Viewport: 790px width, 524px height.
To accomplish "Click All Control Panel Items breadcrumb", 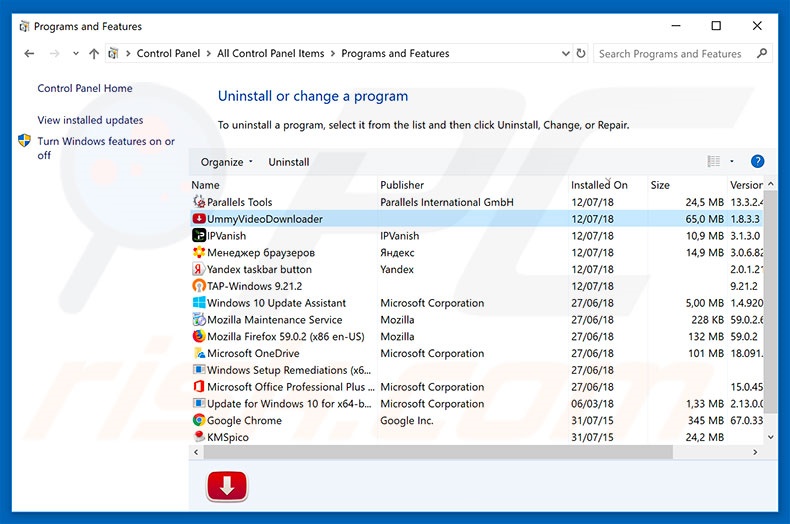I will pyautogui.click(x=270, y=54).
